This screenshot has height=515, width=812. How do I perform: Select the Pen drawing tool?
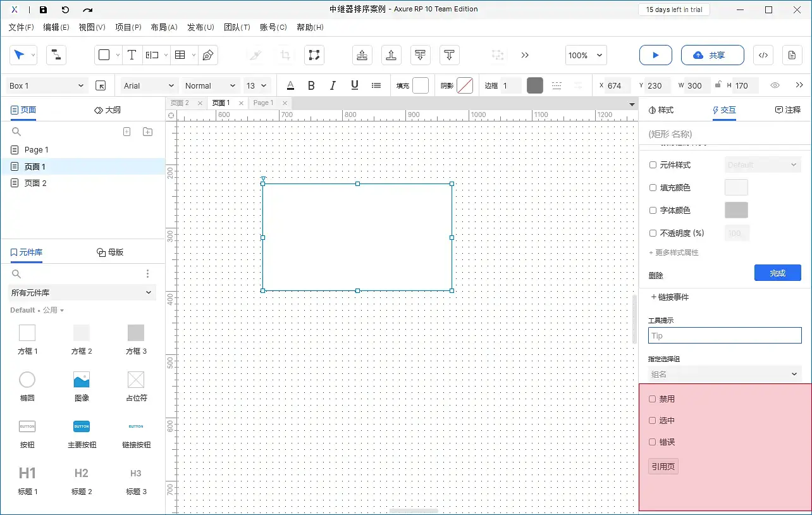click(x=207, y=56)
